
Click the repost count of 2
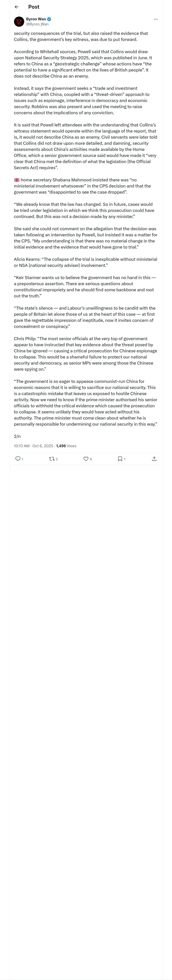click(57, 459)
